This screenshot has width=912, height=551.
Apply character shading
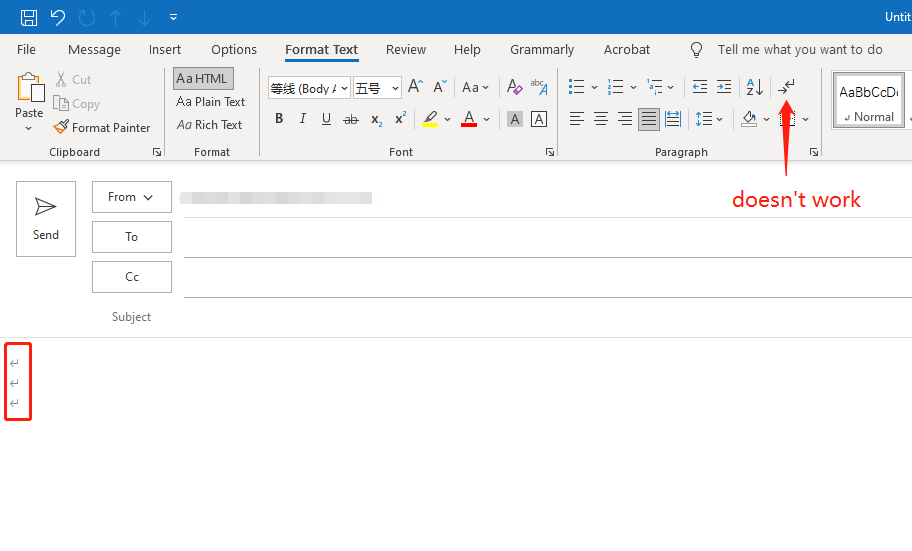515,119
